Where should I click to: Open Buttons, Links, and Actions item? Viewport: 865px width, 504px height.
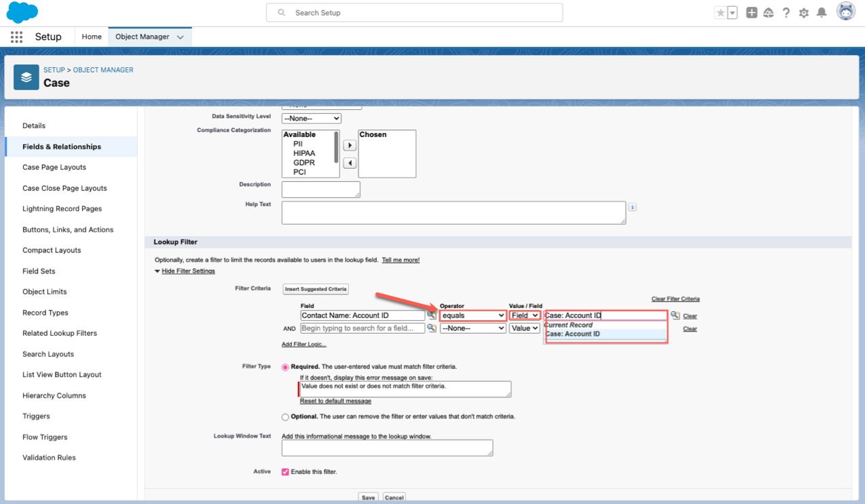tap(68, 229)
